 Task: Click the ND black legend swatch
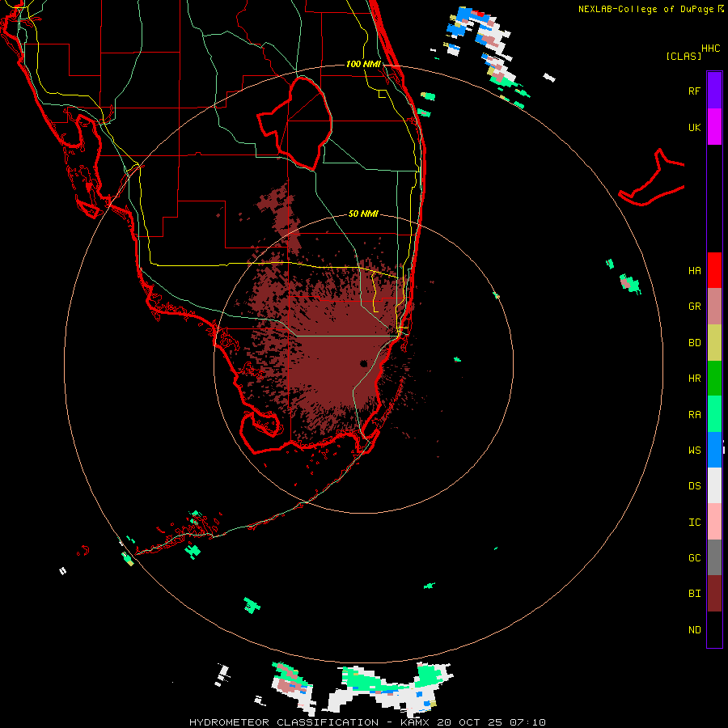point(714,629)
